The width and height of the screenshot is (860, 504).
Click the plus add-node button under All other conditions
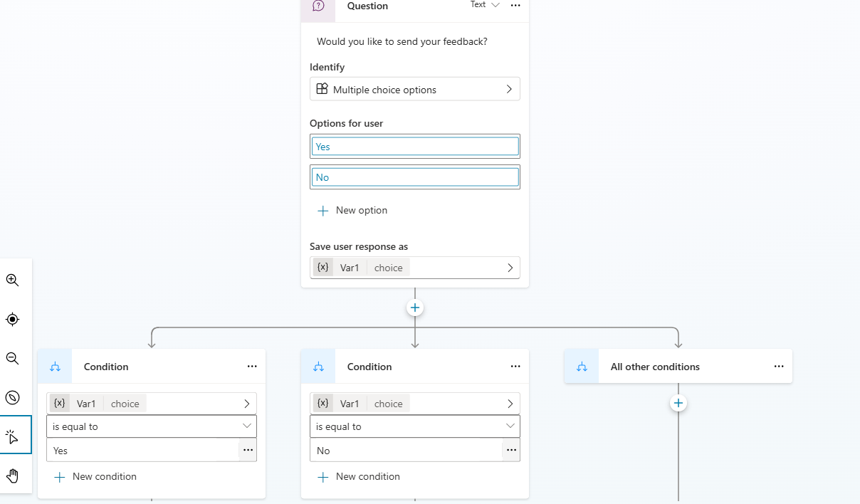(x=678, y=403)
